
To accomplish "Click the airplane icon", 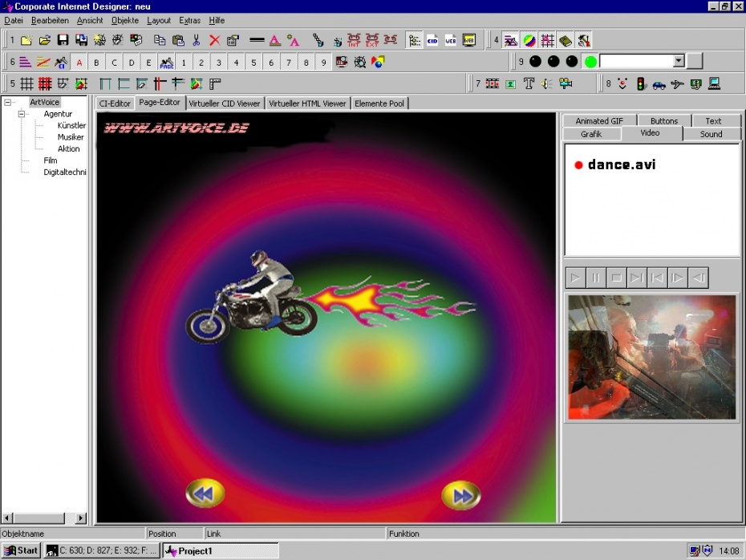I will (677, 84).
